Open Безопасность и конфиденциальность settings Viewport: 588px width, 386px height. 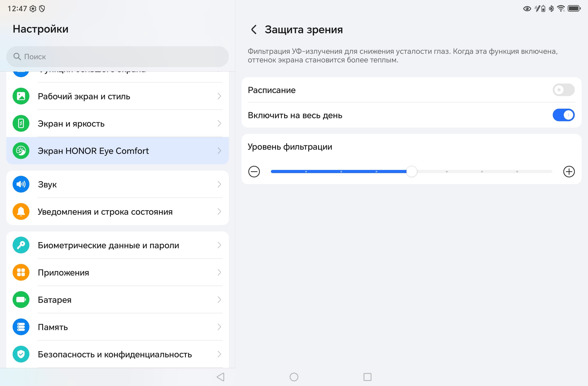115,354
